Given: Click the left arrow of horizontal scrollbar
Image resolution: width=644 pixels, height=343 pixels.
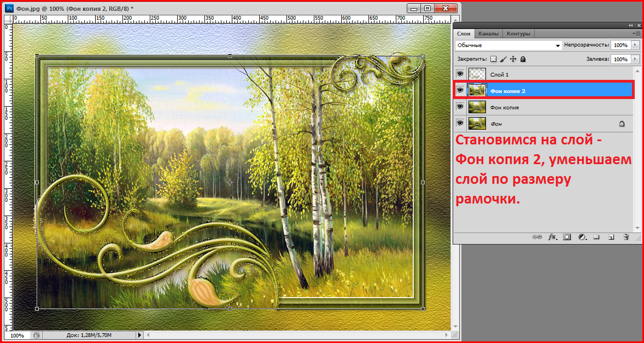Looking at the screenshot, I should tap(149, 335).
